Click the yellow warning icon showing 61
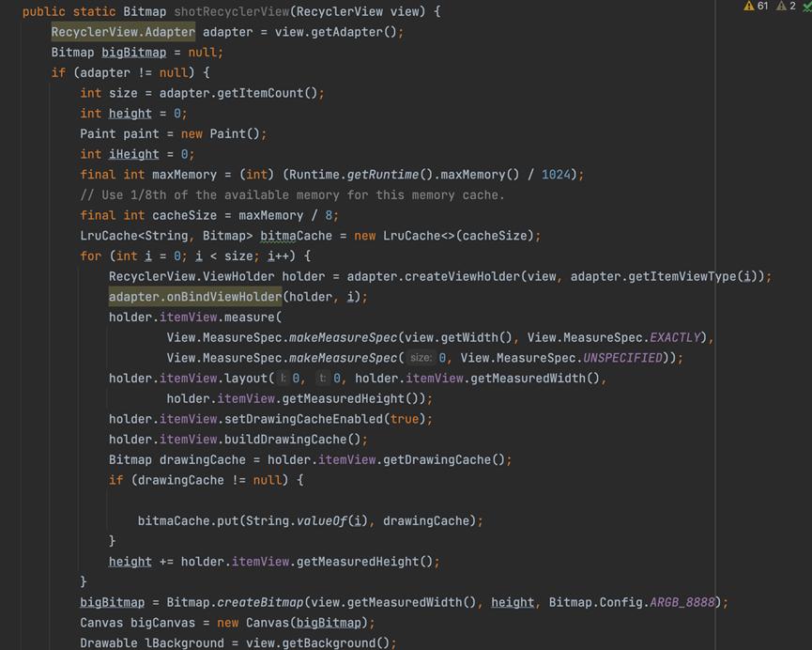The height and width of the screenshot is (650, 812). pyautogui.click(x=756, y=7)
